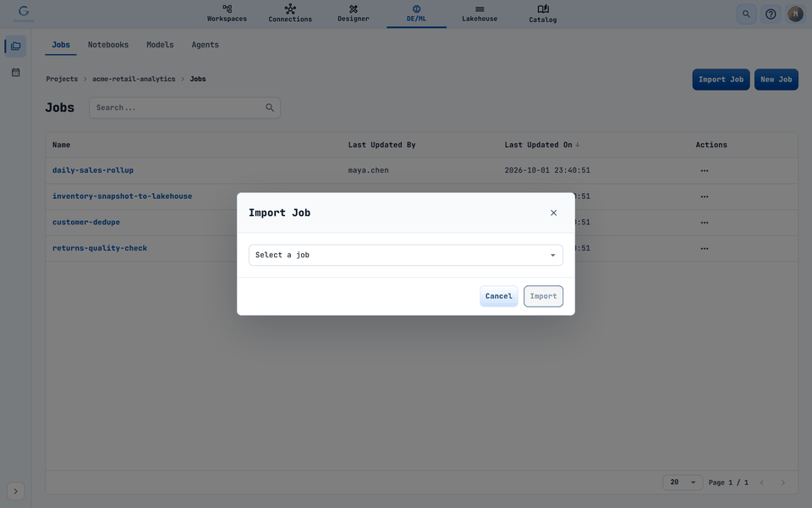Image resolution: width=812 pixels, height=508 pixels.
Task: Open the help question mark icon
Action: pos(771,14)
